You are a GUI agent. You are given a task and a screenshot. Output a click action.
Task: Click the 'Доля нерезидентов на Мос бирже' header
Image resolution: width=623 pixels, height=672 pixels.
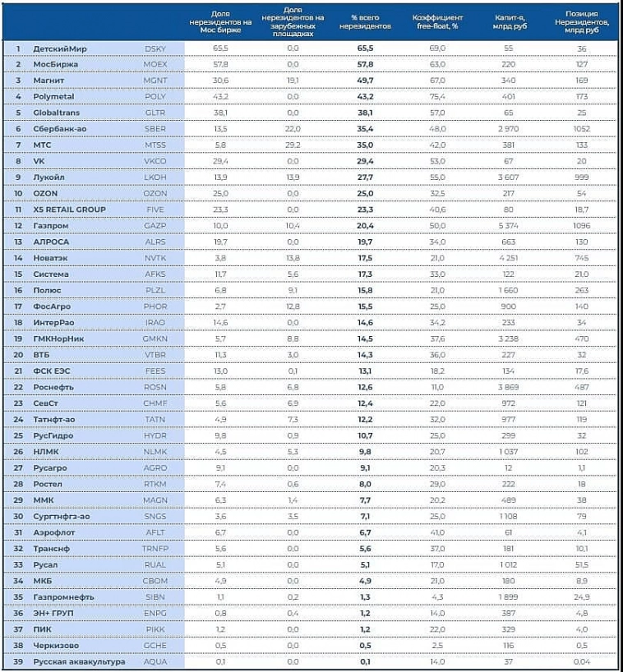[219, 21]
